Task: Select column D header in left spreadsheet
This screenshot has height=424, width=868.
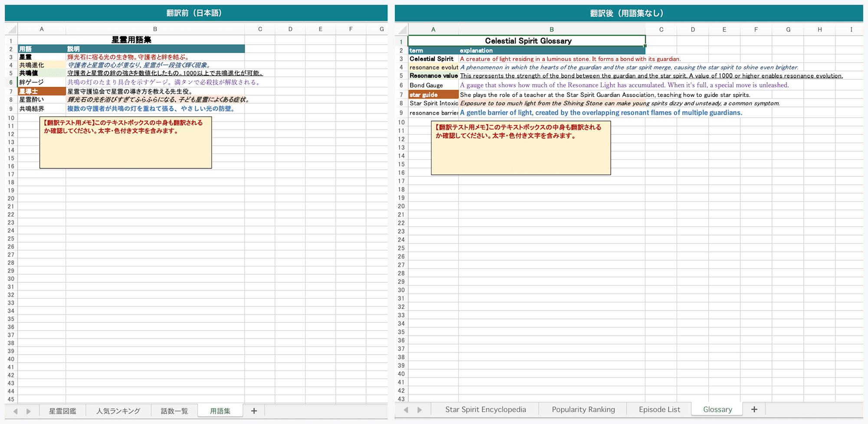Action: point(290,29)
